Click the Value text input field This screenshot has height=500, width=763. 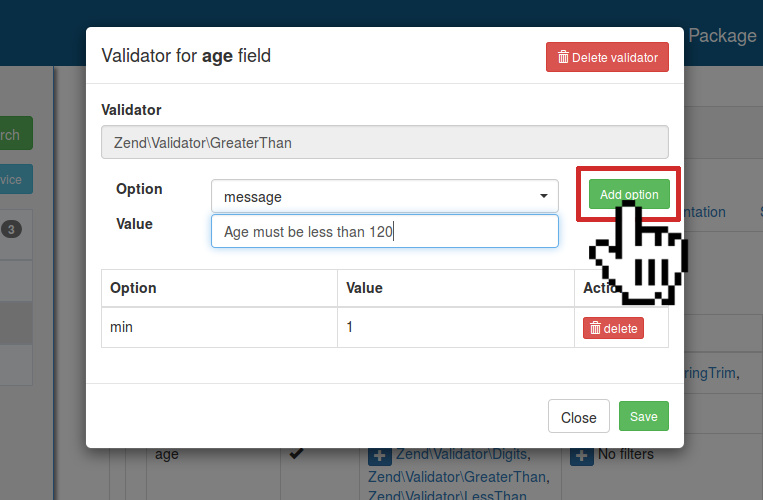[x=384, y=232]
